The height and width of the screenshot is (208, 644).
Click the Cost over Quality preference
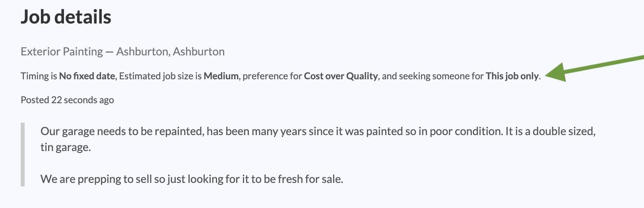[x=341, y=76]
